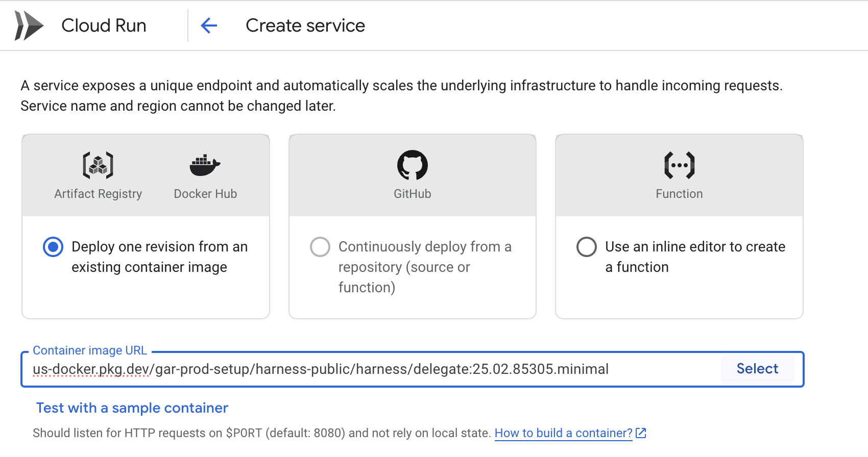
Task: Select deploy from existing container image radio
Action: coord(53,247)
